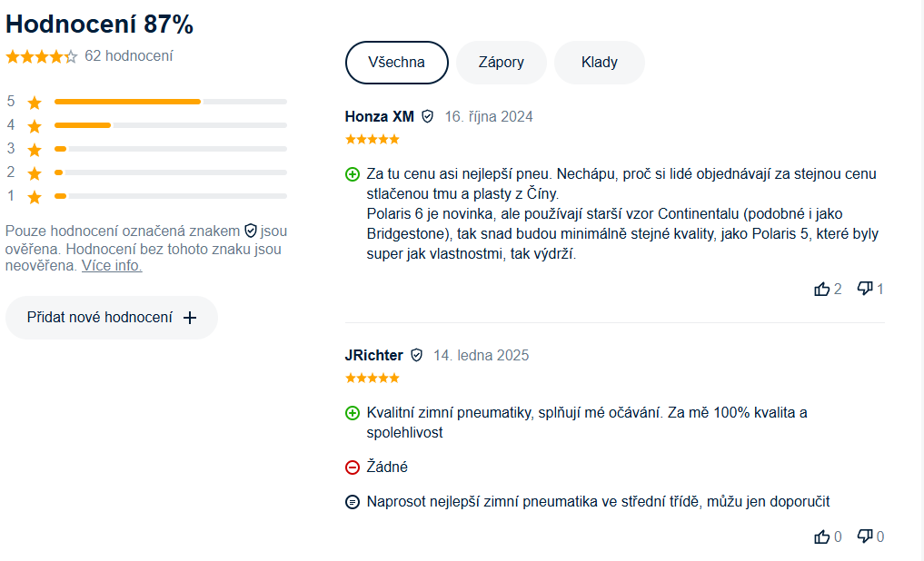Select the 1 star rating row
Viewport: 924px width, 561px height.
[147, 196]
